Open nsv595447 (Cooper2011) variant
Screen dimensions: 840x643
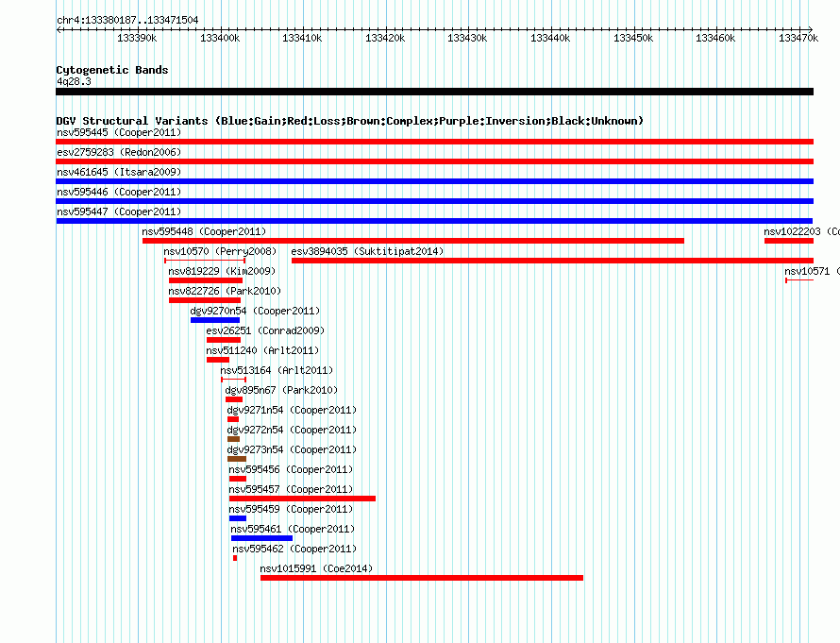(x=119, y=212)
